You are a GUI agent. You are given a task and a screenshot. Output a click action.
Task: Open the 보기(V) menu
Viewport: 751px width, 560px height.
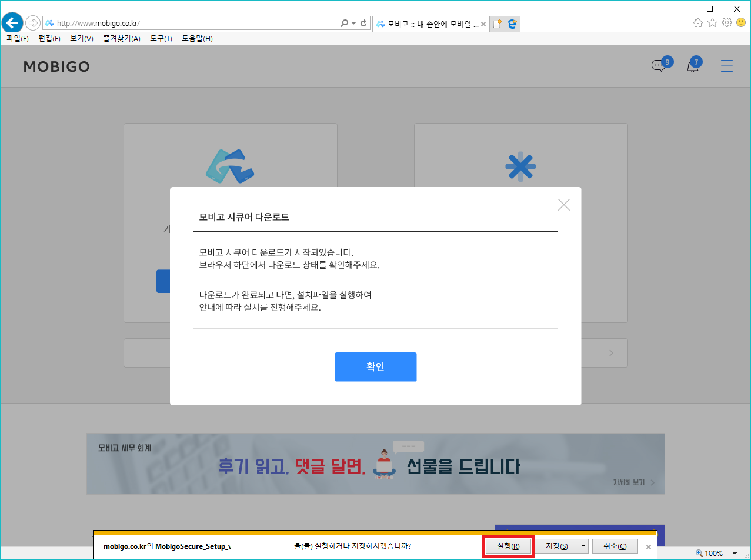(x=82, y=39)
